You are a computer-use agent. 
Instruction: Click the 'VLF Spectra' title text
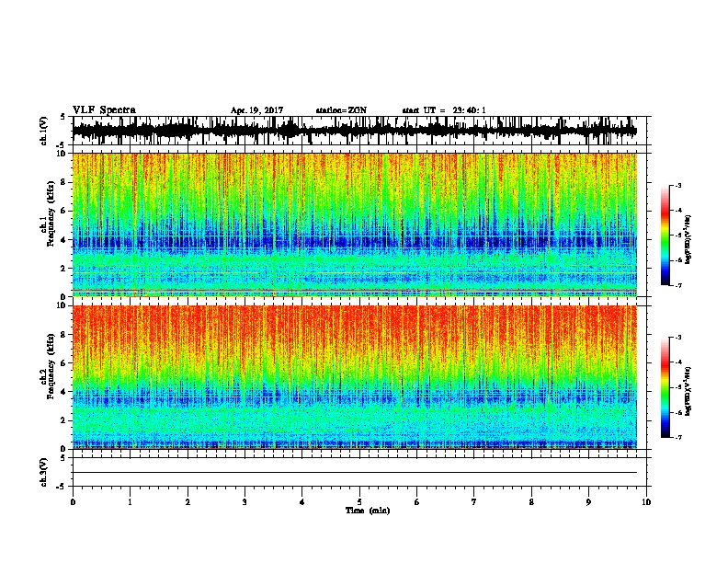(x=104, y=110)
